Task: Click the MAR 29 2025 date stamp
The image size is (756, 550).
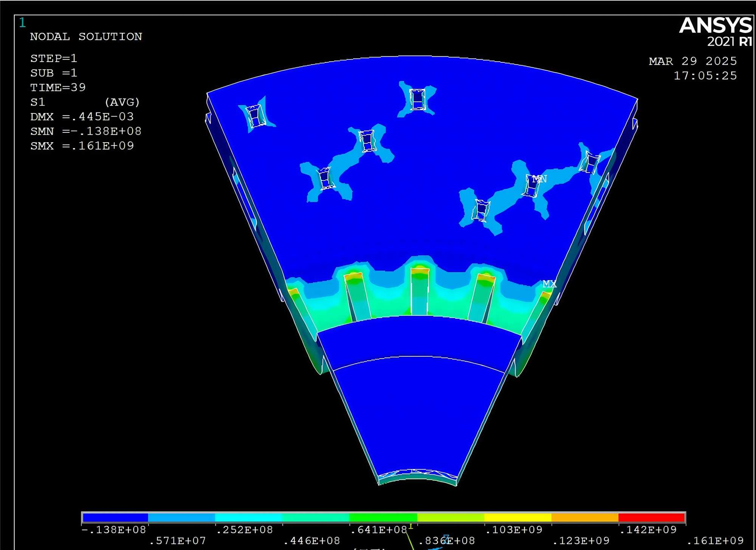Action: click(x=692, y=61)
